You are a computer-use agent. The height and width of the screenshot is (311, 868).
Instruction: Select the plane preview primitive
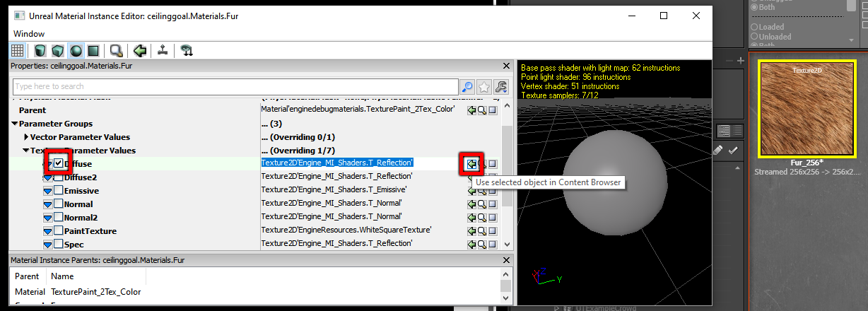pos(92,50)
